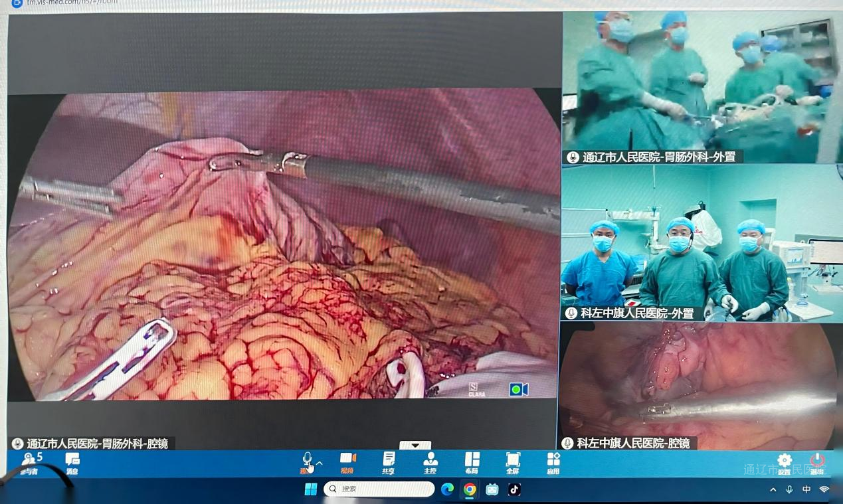Expand the collapse arrow below main video

coord(415,445)
